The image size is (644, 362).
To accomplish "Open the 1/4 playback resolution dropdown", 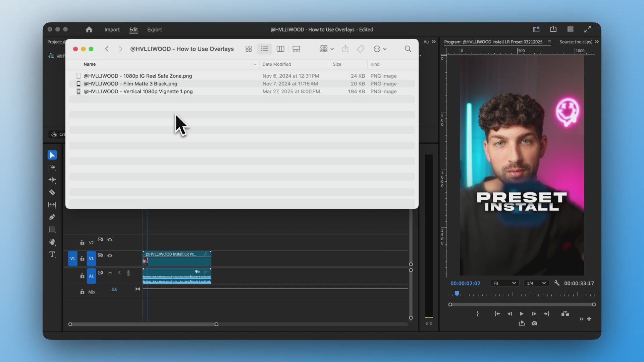I will pyautogui.click(x=536, y=283).
